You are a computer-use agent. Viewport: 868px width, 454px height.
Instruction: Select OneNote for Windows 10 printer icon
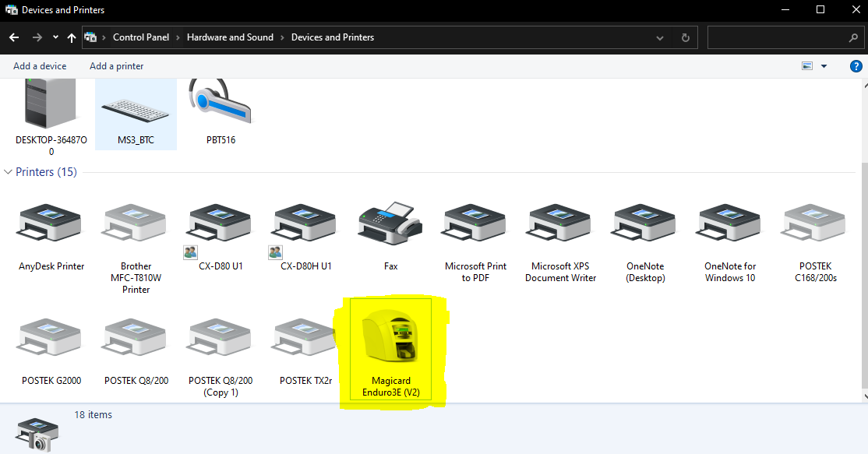(729, 222)
